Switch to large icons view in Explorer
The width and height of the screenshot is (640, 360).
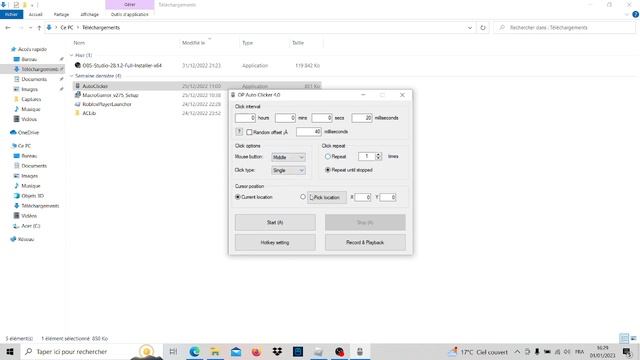click(x=633, y=338)
